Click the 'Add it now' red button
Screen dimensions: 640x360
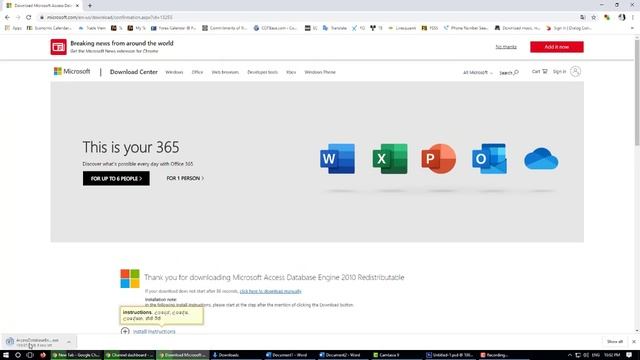tap(557, 47)
